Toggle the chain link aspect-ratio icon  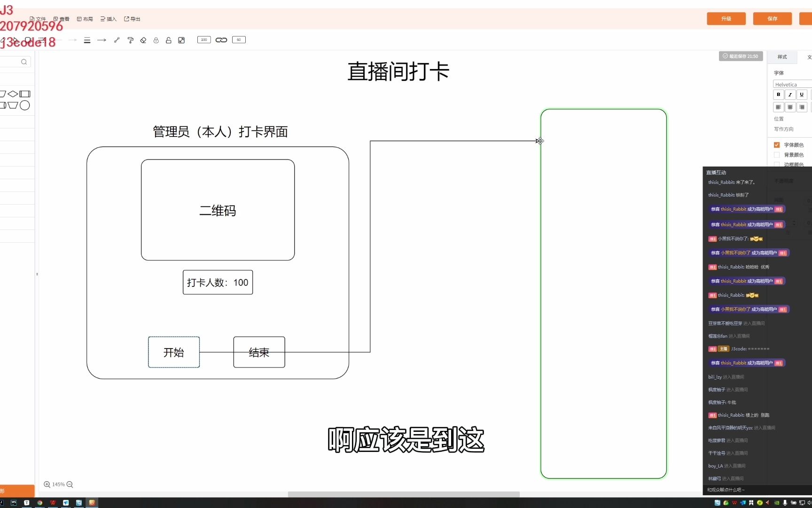pos(221,40)
